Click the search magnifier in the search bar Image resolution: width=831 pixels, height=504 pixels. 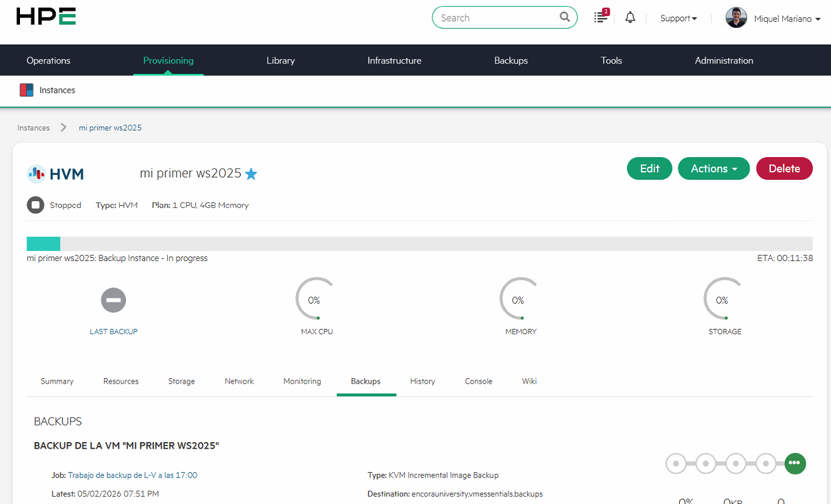point(564,17)
